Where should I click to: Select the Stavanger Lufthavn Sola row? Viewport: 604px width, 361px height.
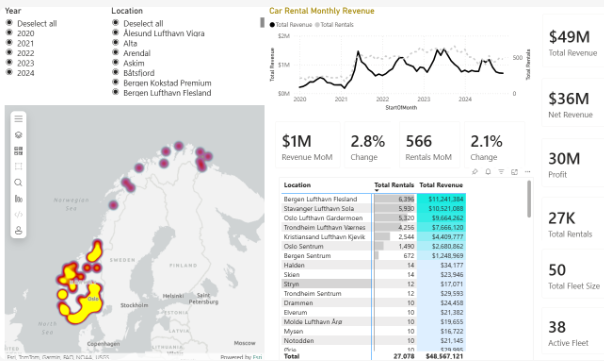pos(374,208)
